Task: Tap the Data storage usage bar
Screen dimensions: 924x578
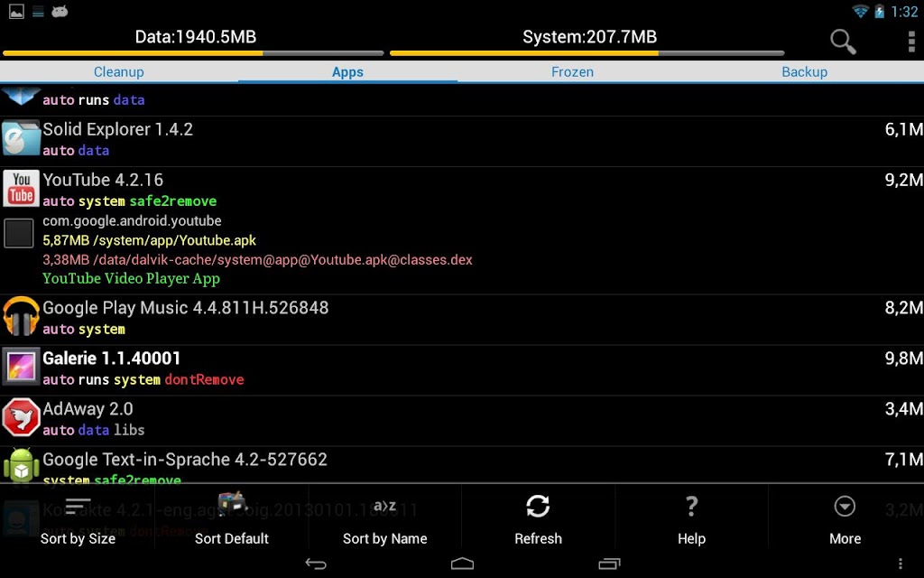Action: pos(193,53)
